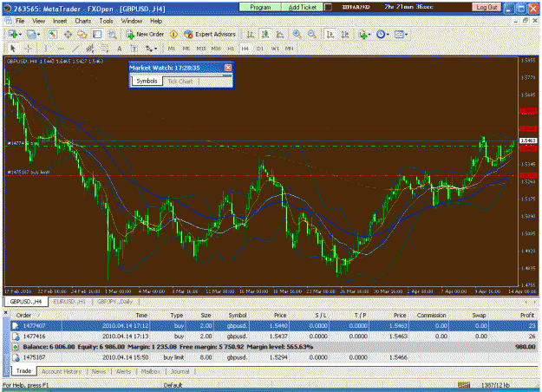Click the Add Ticket button
This screenshot has height=392, width=542.
[x=303, y=7]
